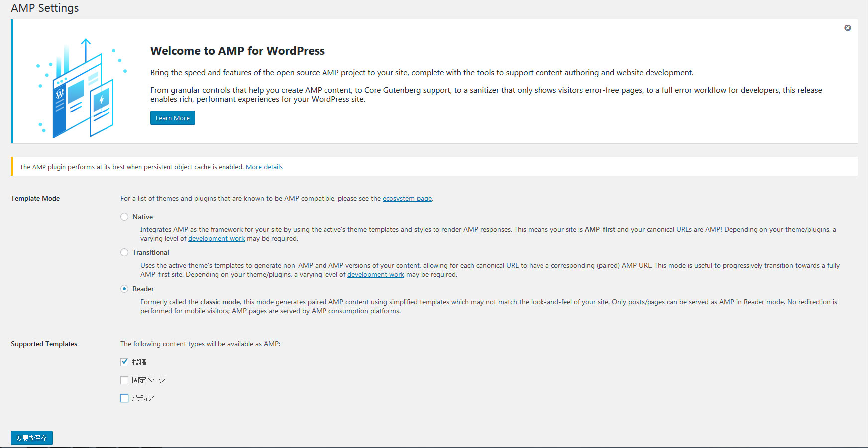
Task: Select the Native template mode
Action: pyautogui.click(x=124, y=217)
